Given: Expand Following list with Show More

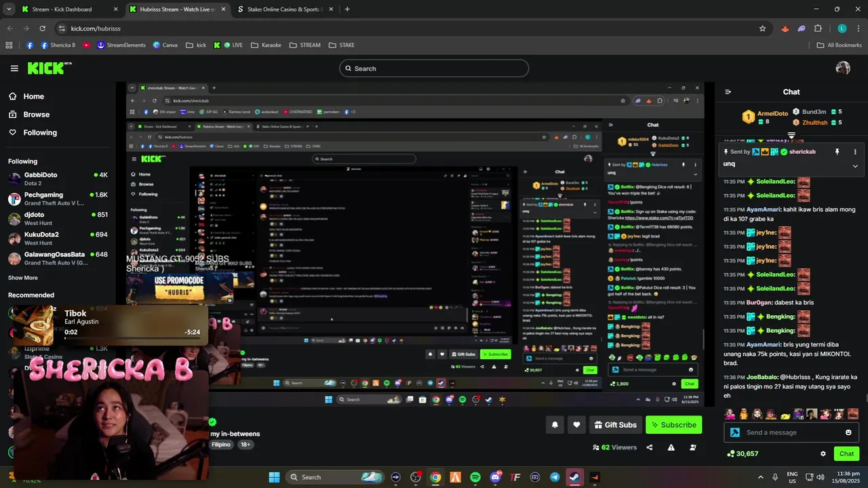Looking at the screenshot, I should [23, 278].
